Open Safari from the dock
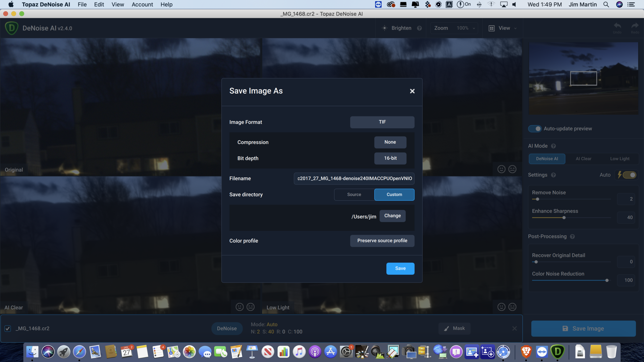This screenshot has width=644, height=362. click(79, 351)
